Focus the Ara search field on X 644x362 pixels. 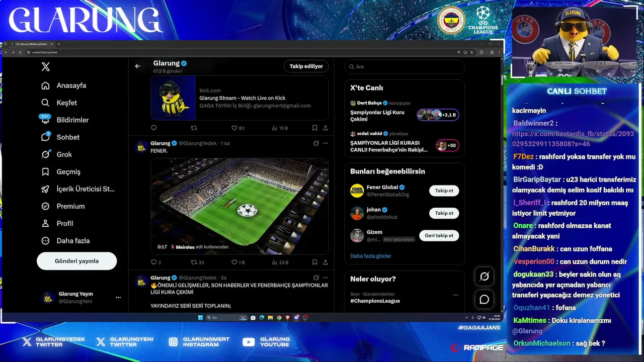click(x=405, y=66)
